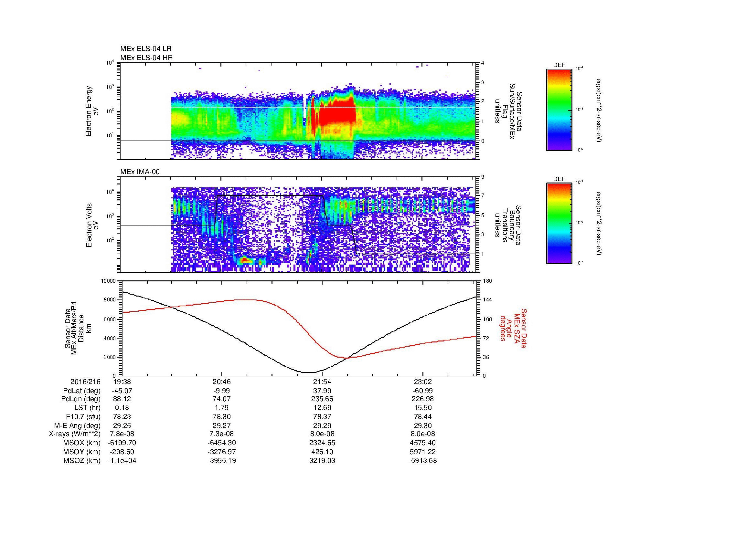Click the 'MEx Alt/Mars/Pd Distance km' axis label
Viewport: 756px width, 534px height.
click(x=78, y=328)
